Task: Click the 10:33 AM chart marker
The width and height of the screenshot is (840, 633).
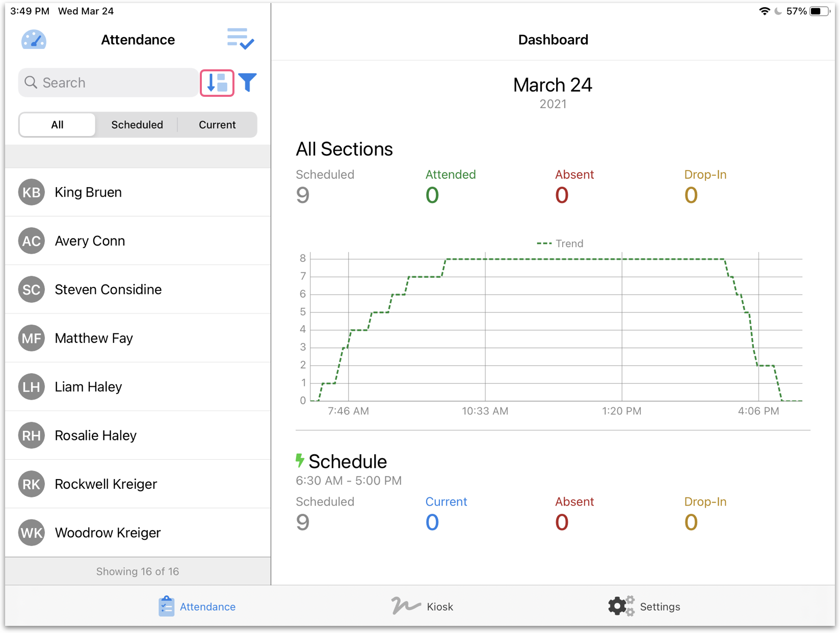Action: click(x=485, y=411)
